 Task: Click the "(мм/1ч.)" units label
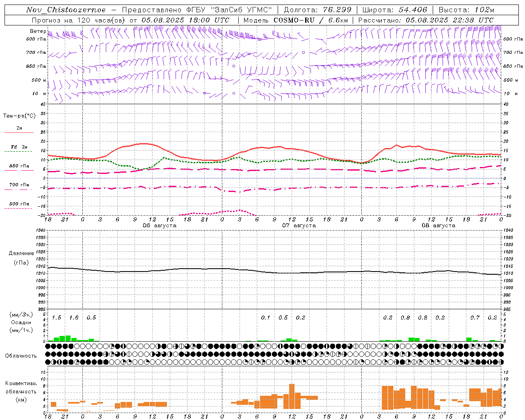[x=21, y=330]
